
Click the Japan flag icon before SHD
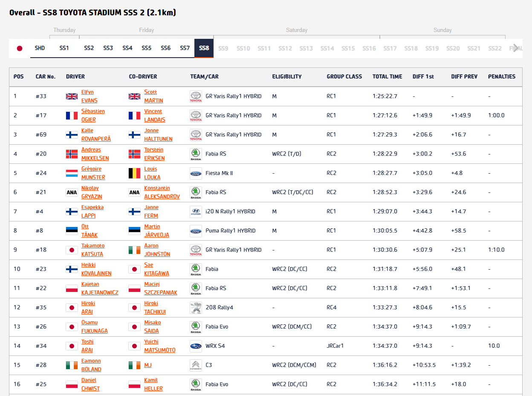(x=20, y=48)
